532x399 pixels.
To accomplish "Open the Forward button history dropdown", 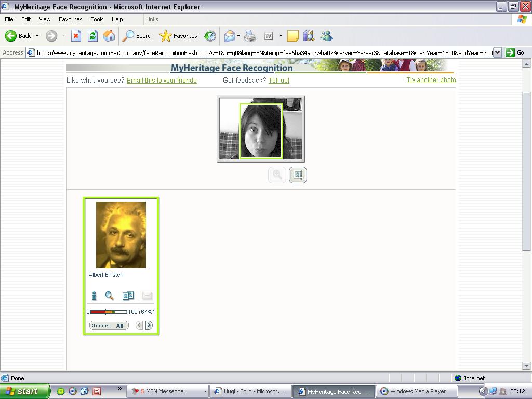I will point(63,36).
